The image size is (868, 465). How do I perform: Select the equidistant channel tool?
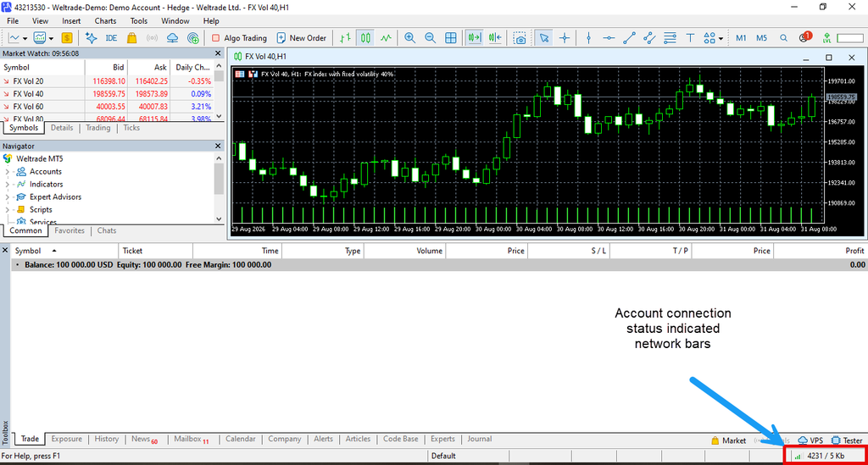point(649,38)
